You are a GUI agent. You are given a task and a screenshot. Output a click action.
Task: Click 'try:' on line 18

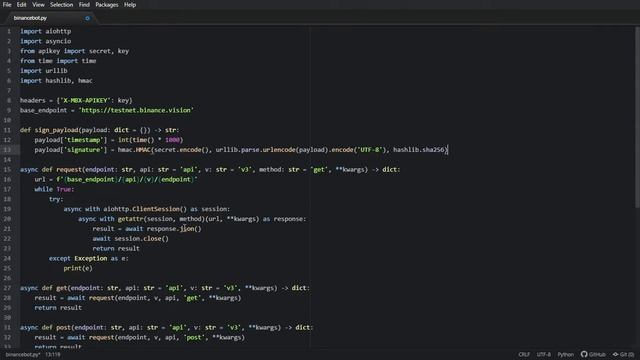click(56, 199)
